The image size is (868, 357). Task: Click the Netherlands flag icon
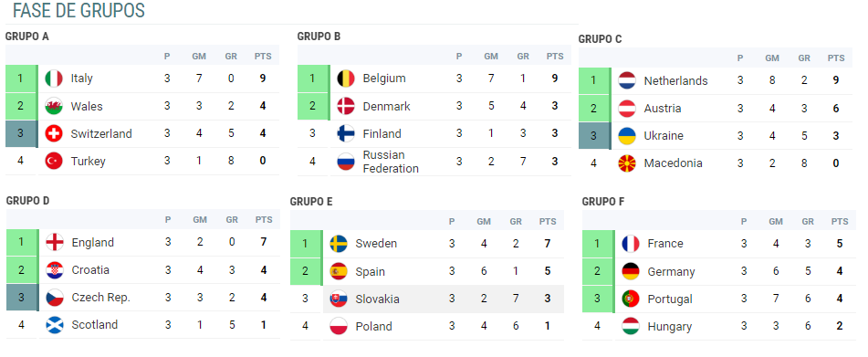click(x=627, y=81)
